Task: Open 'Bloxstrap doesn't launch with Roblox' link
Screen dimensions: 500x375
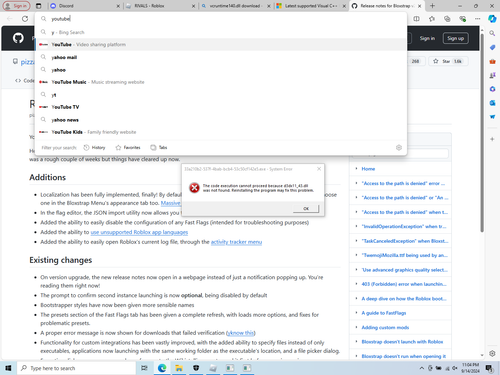Action: point(402,342)
